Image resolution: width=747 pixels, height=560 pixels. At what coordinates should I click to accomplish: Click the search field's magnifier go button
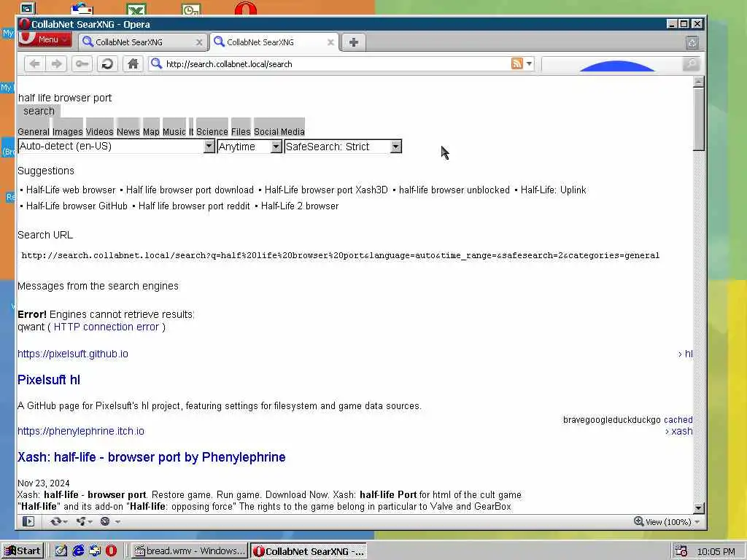[x=690, y=64]
